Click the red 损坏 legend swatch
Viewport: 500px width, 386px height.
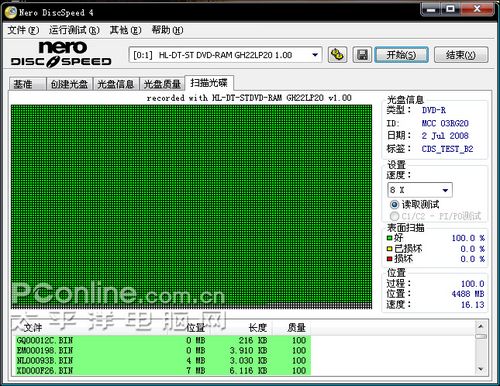click(389, 259)
